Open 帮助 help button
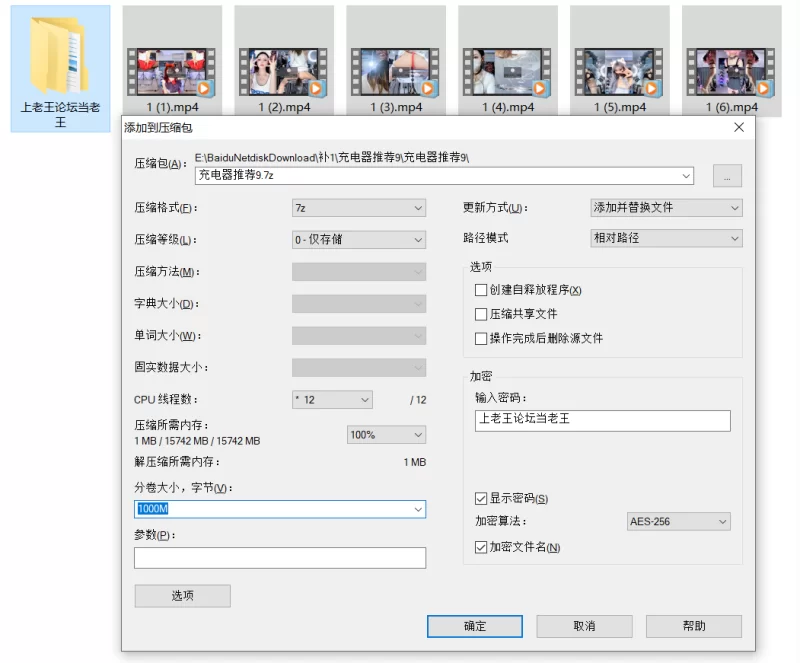The width and height of the screenshot is (800, 663). pyautogui.click(x=694, y=626)
